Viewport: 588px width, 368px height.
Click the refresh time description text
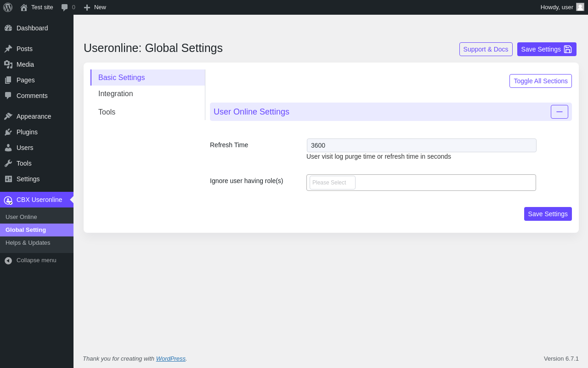(x=379, y=156)
